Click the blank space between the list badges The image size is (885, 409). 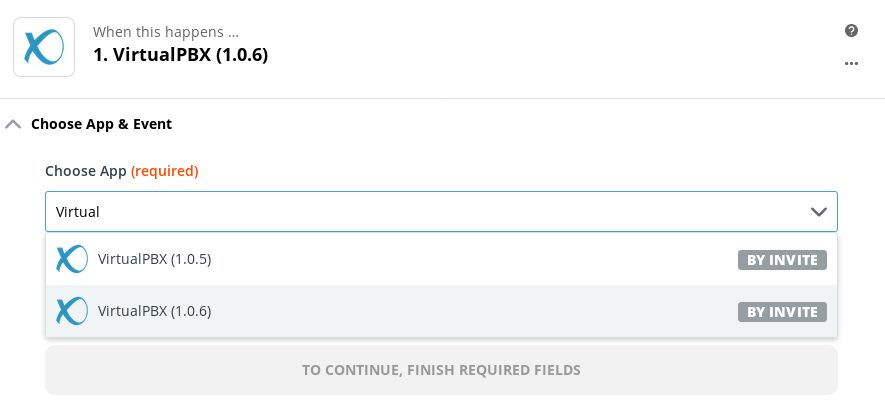782,286
